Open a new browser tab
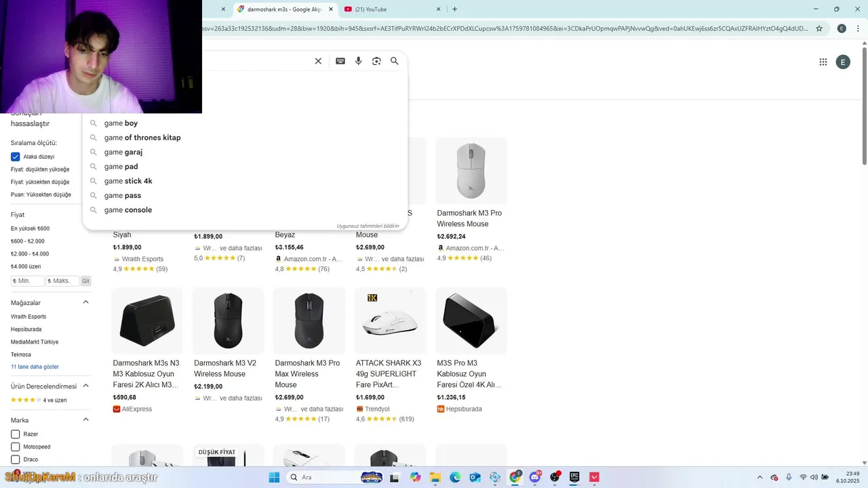The image size is (868, 488). 454,9
